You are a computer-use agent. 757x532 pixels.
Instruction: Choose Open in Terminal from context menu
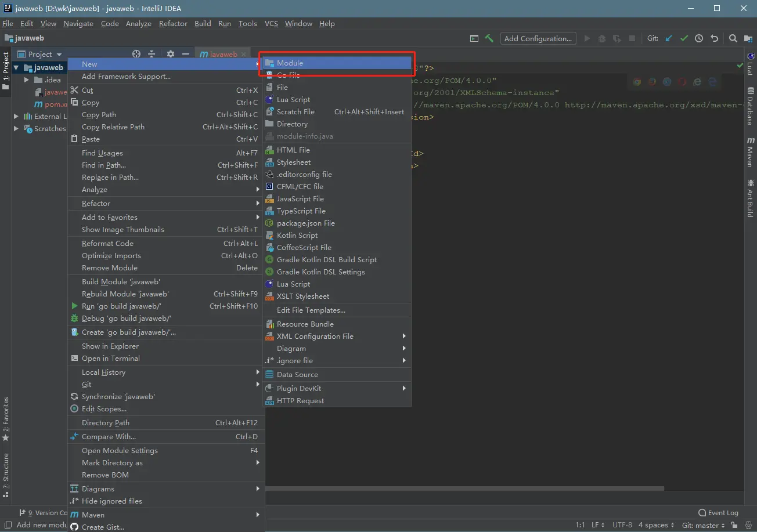coord(110,358)
